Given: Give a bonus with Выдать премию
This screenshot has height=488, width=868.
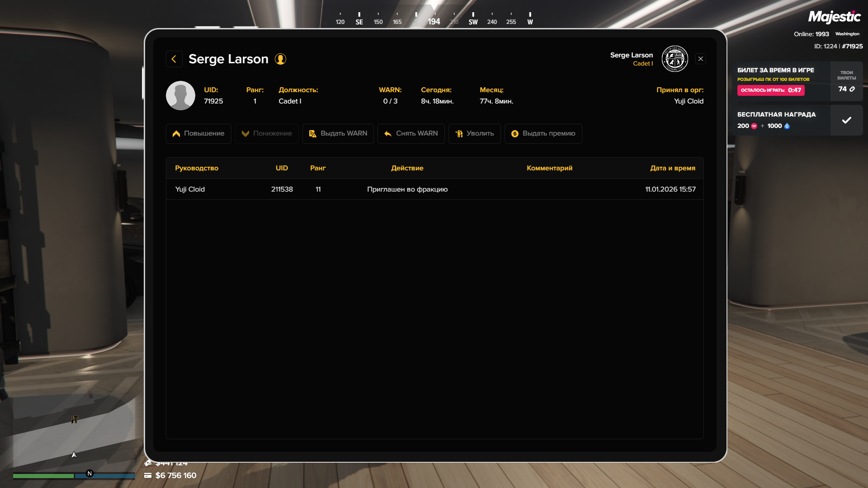Looking at the screenshot, I should point(543,134).
